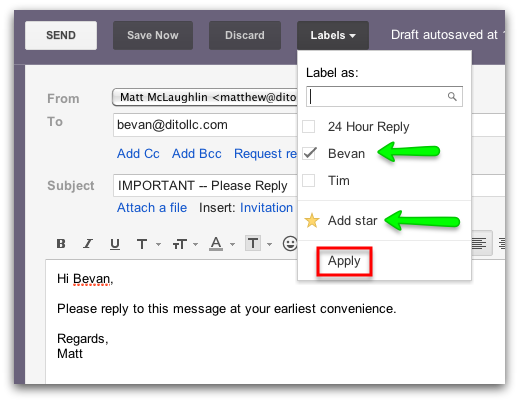The width and height of the screenshot is (519, 402).
Task: Open the font icon
Action: pos(142,244)
